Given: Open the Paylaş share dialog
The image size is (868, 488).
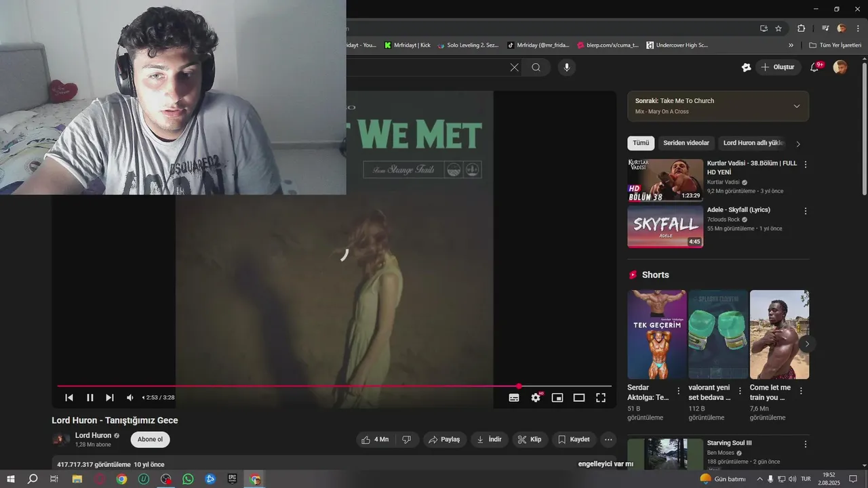Looking at the screenshot, I should 444,439.
